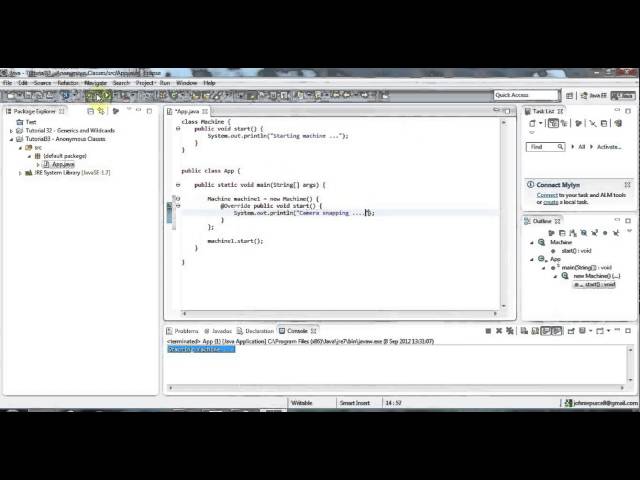This screenshot has width=640, height=480.
Task: Click the All working set filter arrow
Action: pos(573,147)
